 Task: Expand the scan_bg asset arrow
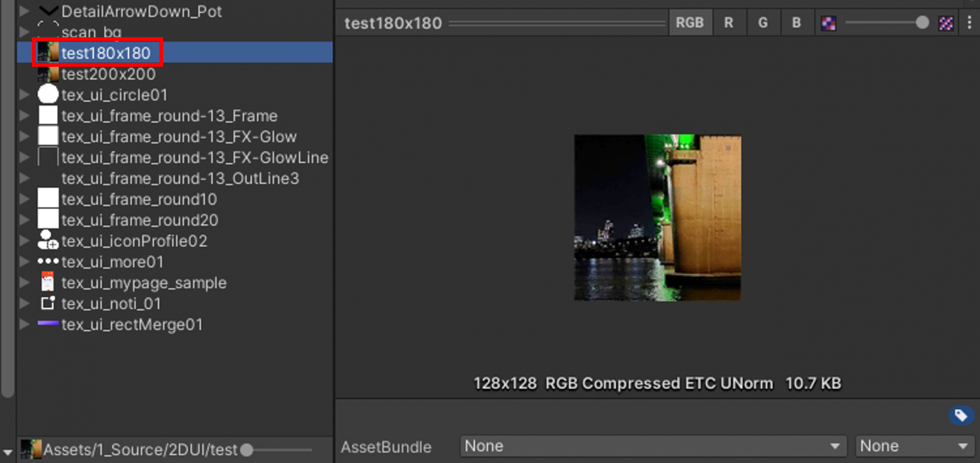[x=24, y=32]
